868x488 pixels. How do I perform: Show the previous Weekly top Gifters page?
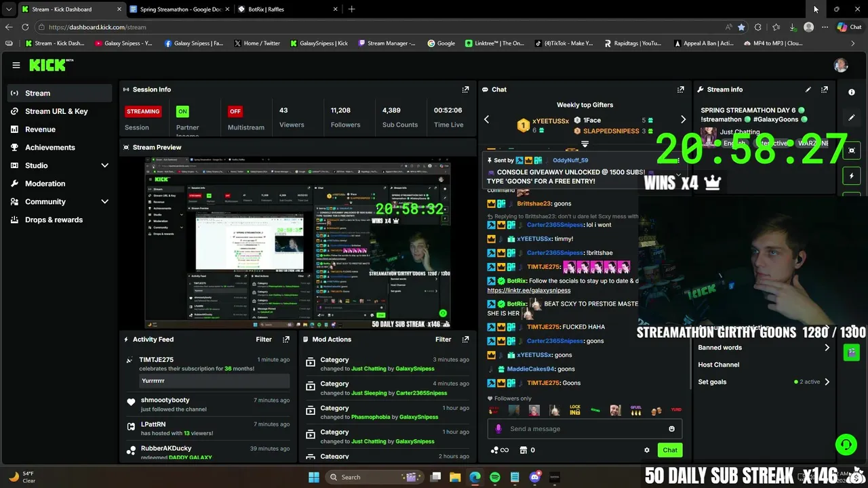(486, 120)
